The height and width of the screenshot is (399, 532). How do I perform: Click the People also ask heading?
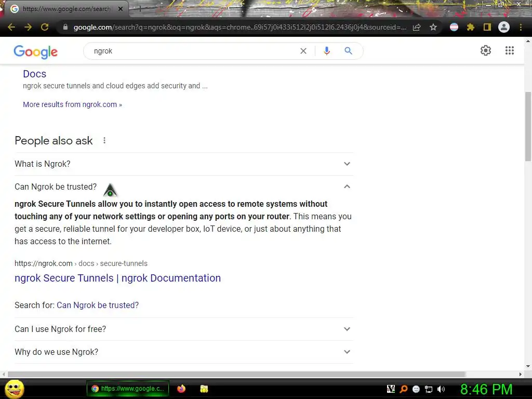coord(54,140)
